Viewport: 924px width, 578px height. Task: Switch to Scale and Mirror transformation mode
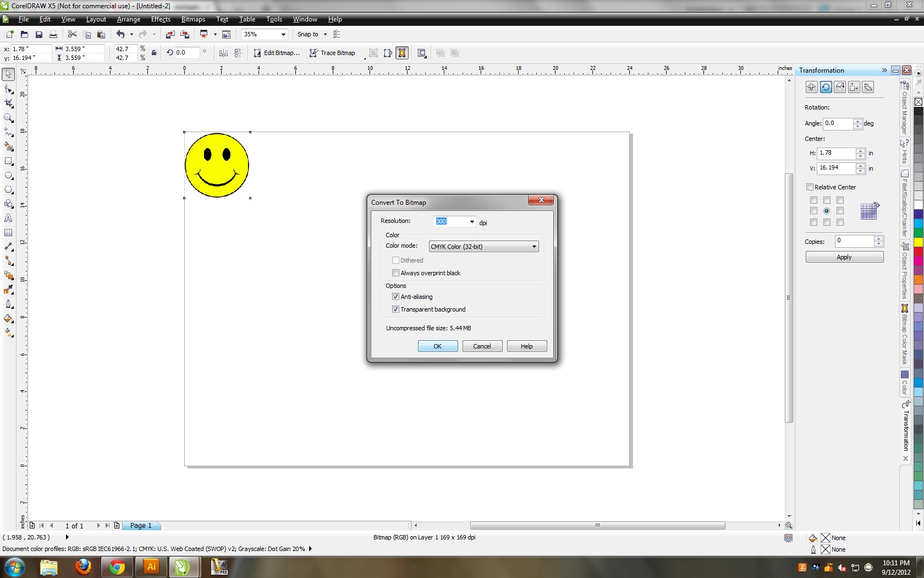840,87
